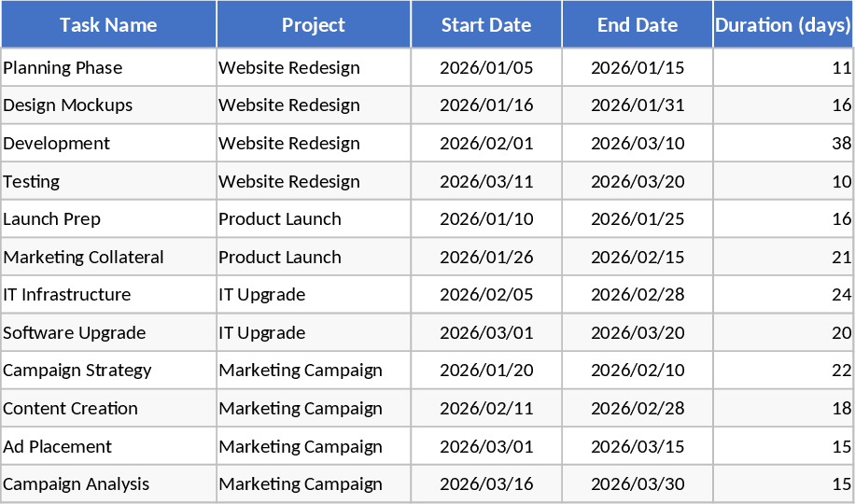Click the Duration (days) header
This screenshot has width=855, height=504.
[782, 25]
